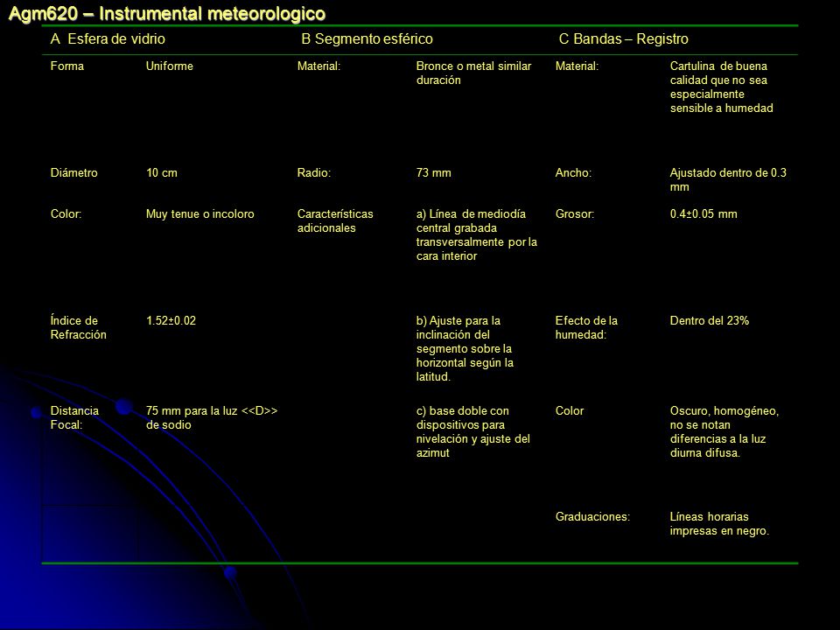
Task: Click 'Características adicionales' label
Action: (335, 220)
